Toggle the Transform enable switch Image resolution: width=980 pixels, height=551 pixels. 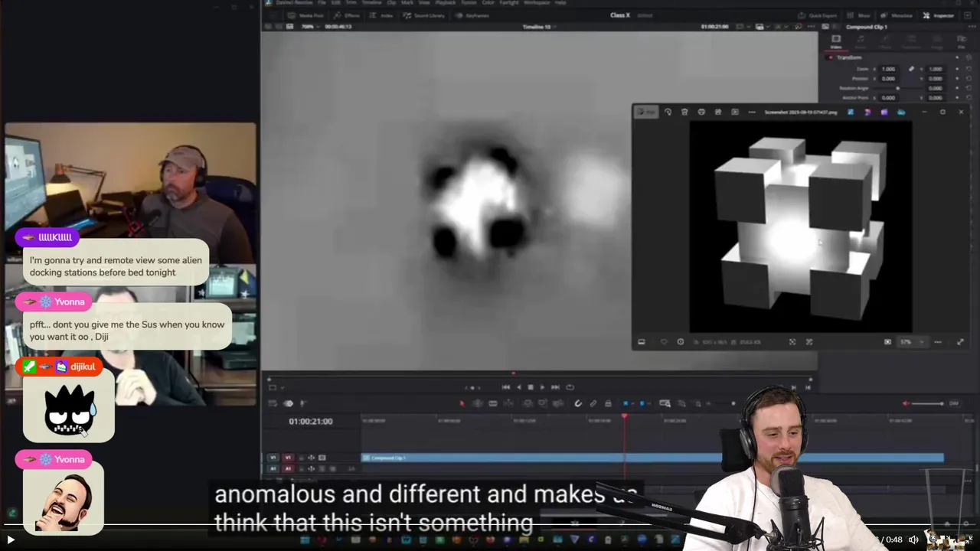pyautogui.click(x=830, y=57)
